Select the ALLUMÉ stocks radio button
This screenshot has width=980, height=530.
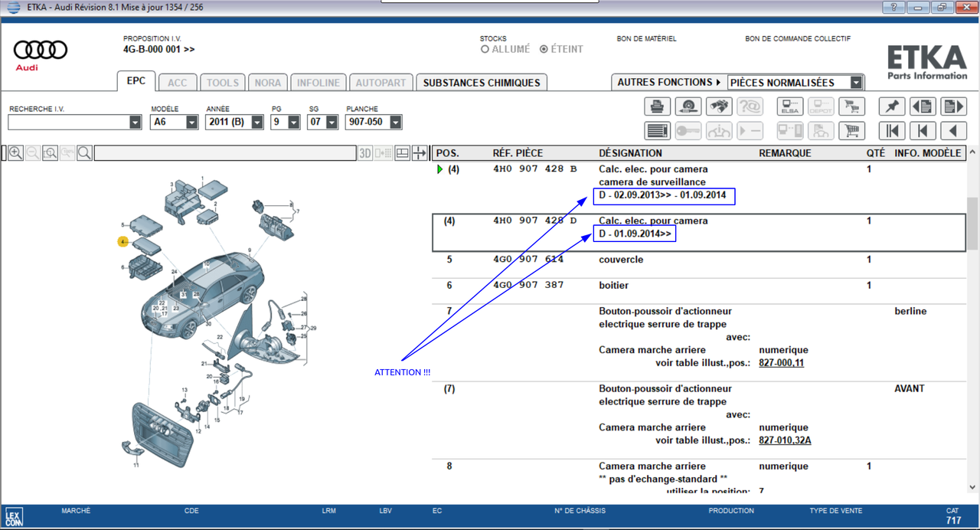485,49
